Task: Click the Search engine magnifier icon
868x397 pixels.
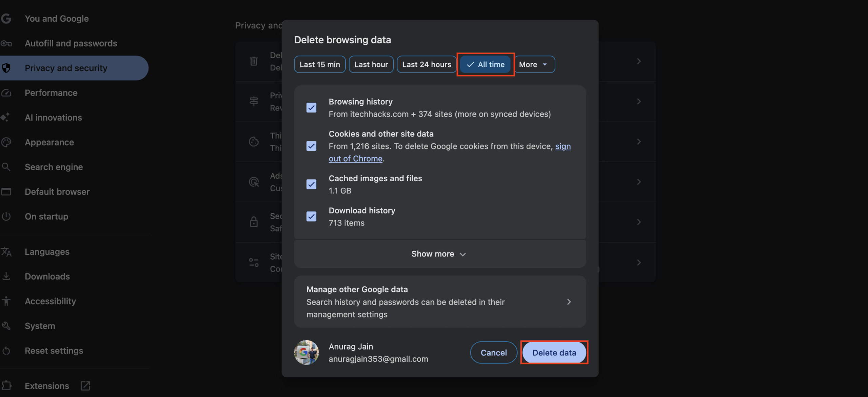Action: point(6,167)
